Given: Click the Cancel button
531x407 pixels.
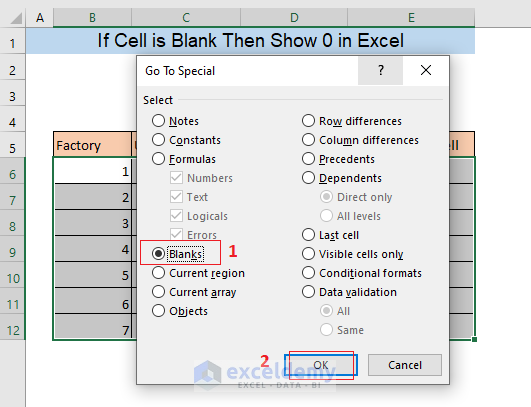Looking at the screenshot, I should [405, 365].
